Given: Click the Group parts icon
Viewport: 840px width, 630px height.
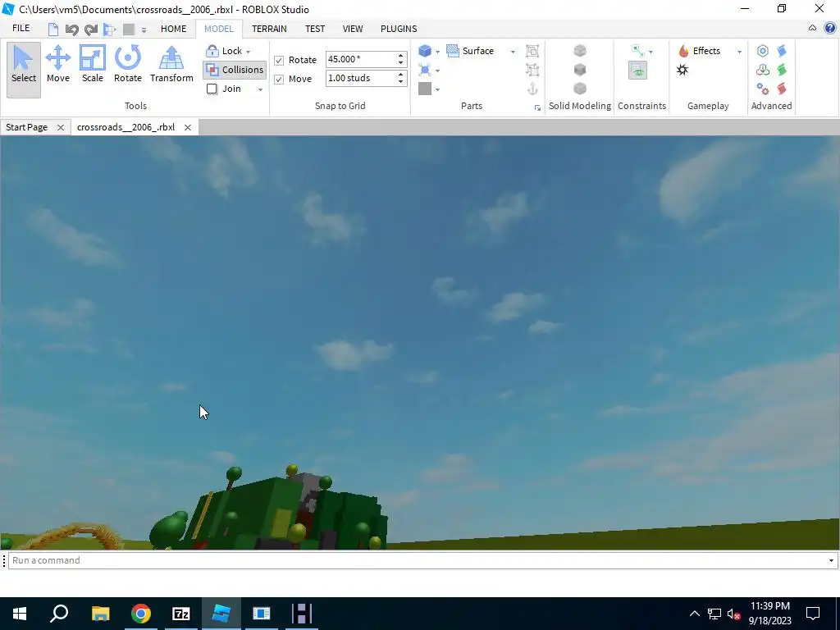Looking at the screenshot, I should pos(532,51).
